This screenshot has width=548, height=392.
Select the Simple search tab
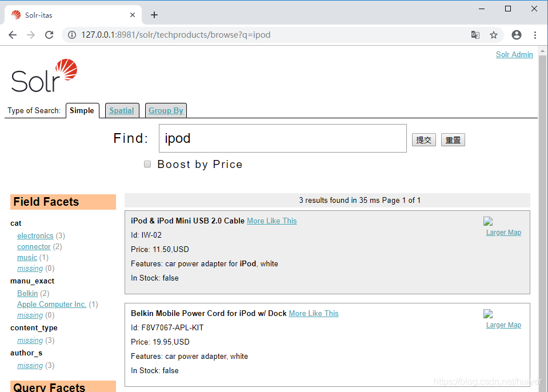coord(82,111)
